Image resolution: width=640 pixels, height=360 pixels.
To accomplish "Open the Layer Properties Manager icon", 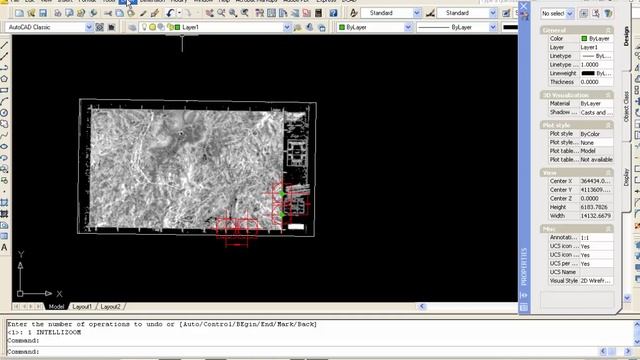I will point(132,27).
